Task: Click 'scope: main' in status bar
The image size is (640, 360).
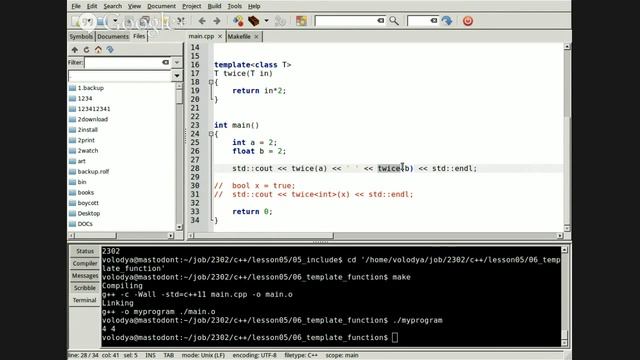Action: 342,355
